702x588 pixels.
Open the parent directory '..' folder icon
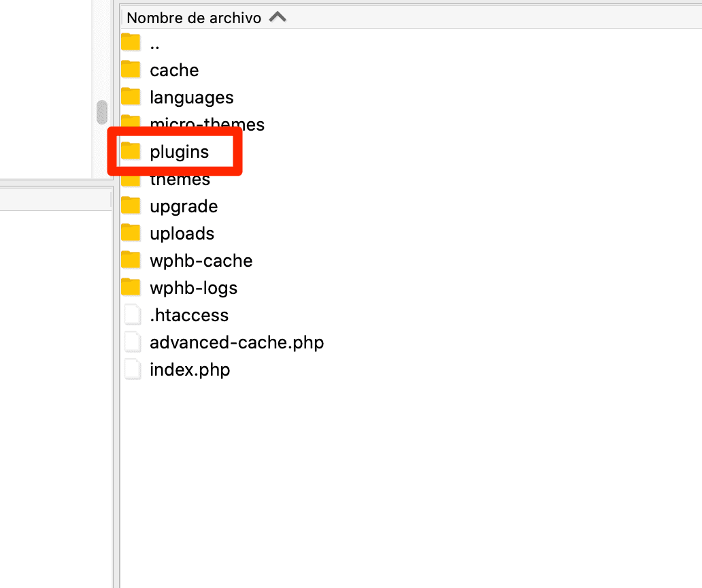tap(131, 42)
